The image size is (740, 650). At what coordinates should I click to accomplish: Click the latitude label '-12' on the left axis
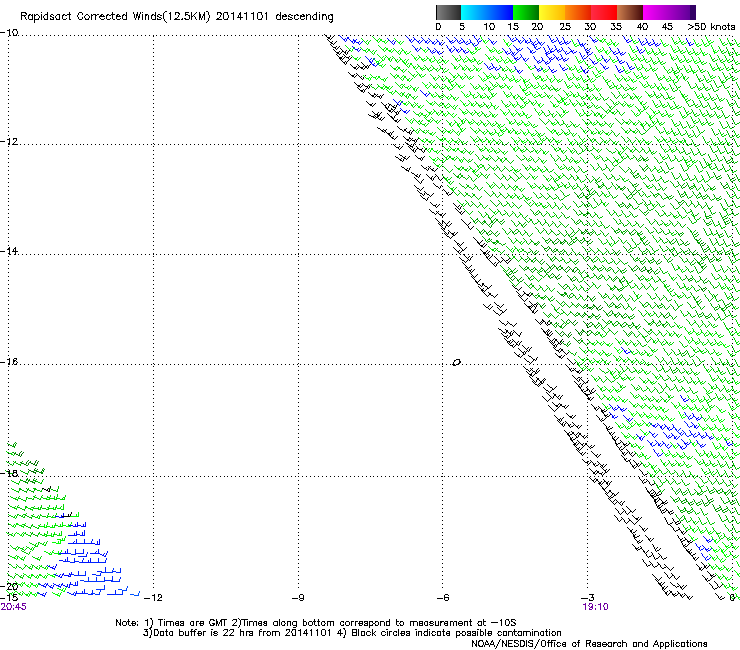pos(9,142)
